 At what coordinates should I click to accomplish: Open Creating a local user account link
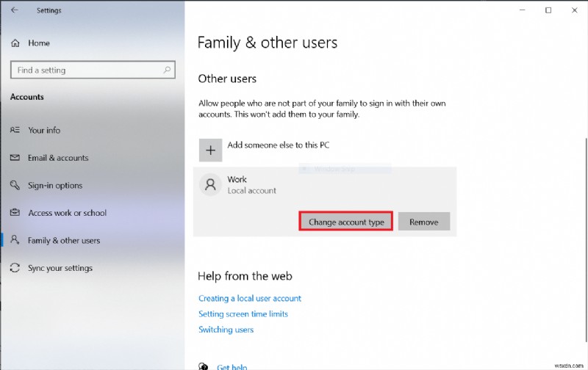click(250, 299)
